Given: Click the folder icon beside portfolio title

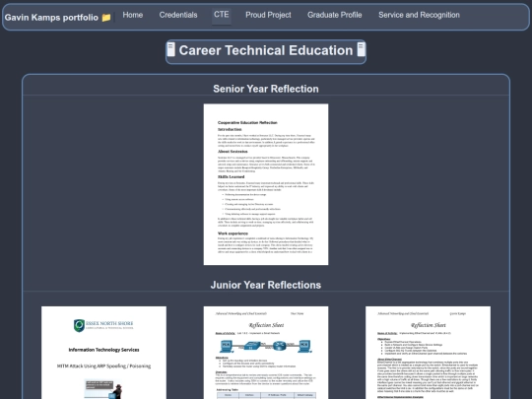Looking at the screenshot, I should coord(106,18).
